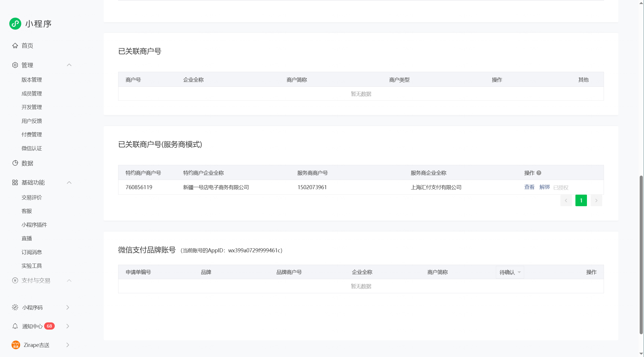Click the 小程序码 code icon
This screenshot has height=357, width=644.
click(15, 307)
